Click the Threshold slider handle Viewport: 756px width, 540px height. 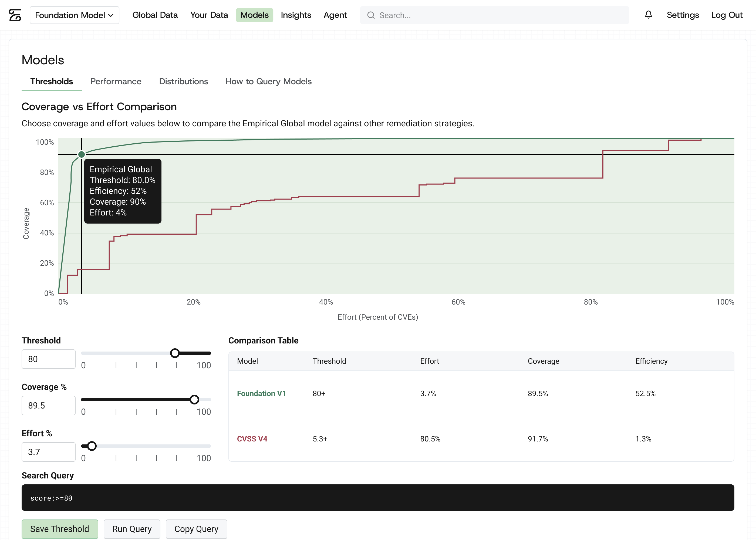coord(175,353)
